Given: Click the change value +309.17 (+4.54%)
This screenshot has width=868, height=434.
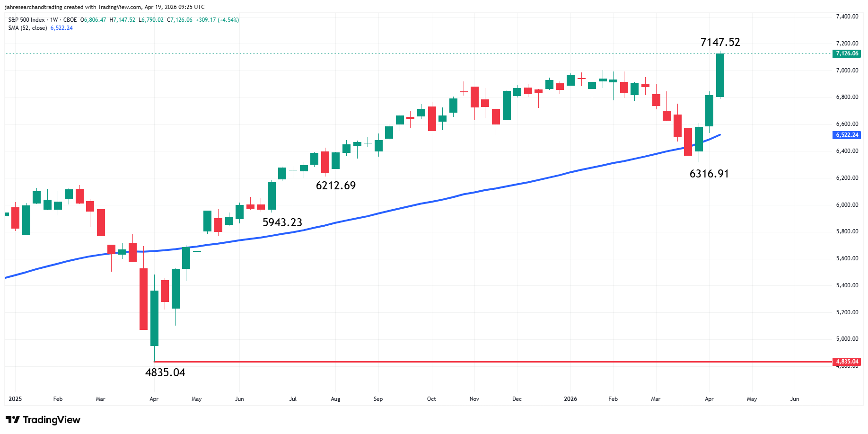Looking at the screenshot, I should [x=219, y=20].
